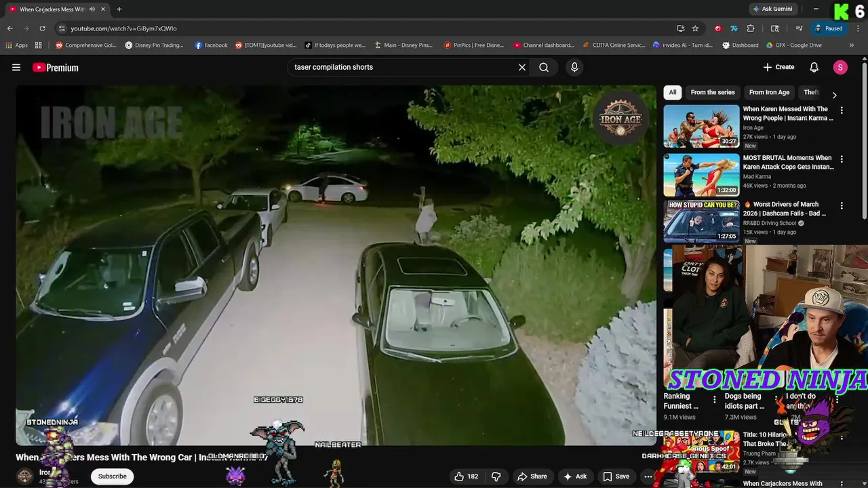Open the Dashboard bookmark
The image size is (868, 488).
(741, 45)
